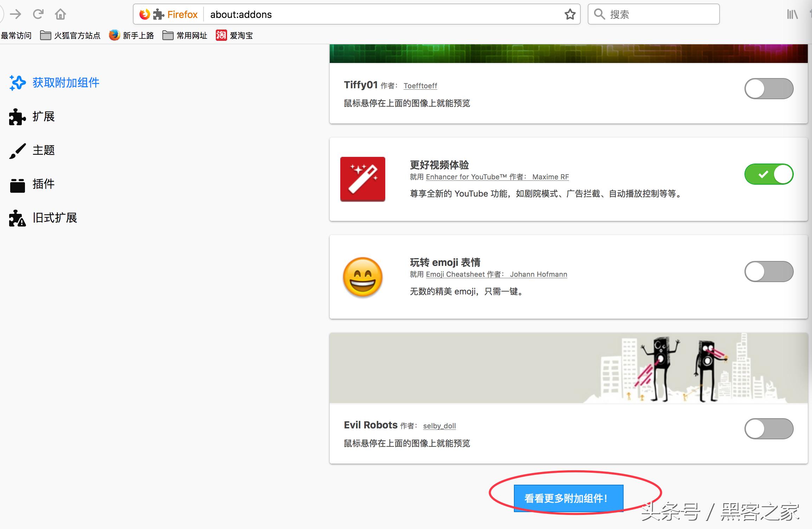Open the 常用网址 bookmark folder

(x=185, y=36)
